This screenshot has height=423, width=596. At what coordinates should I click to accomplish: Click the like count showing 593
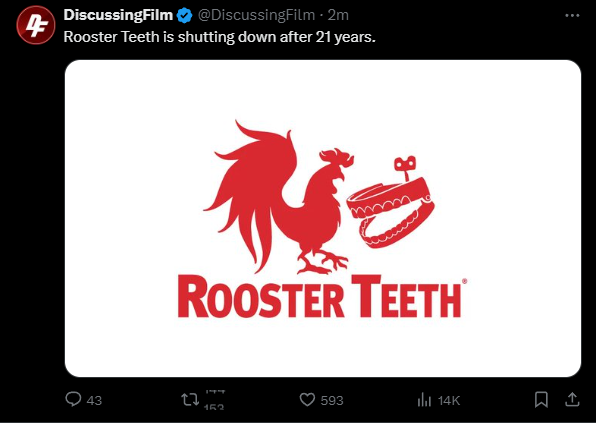coord(332,401)
